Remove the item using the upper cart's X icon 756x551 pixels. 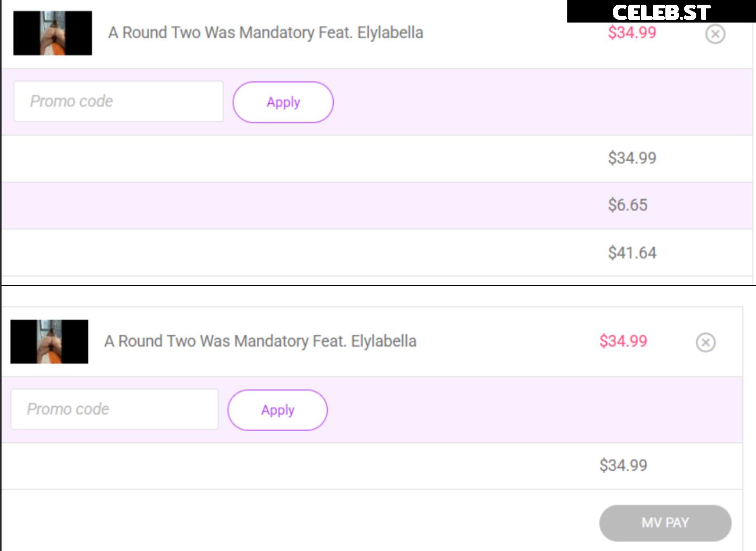[715, 34]
